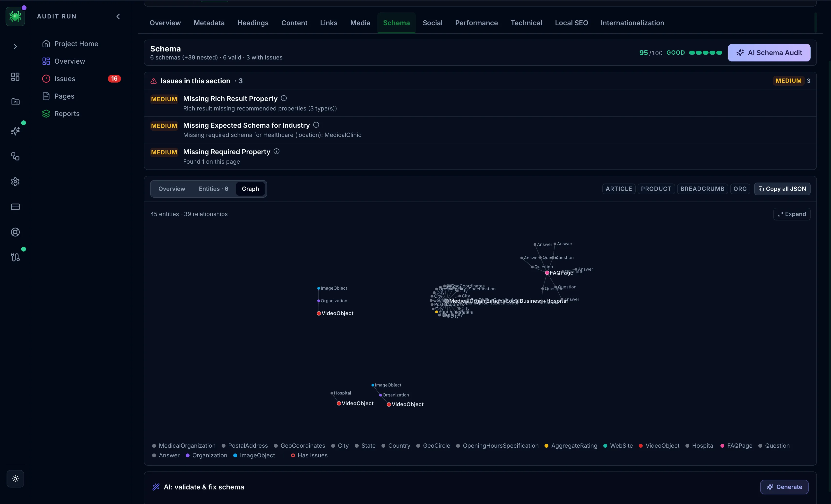Expand Missing Expected Schema for Industry issue

point(480,130)
